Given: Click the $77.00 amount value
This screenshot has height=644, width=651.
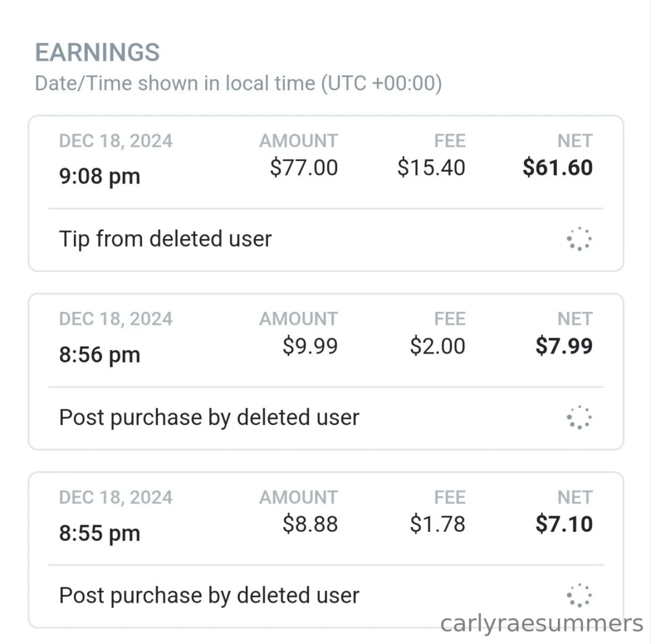Looking at the screenshot, I should click(304, 168).
